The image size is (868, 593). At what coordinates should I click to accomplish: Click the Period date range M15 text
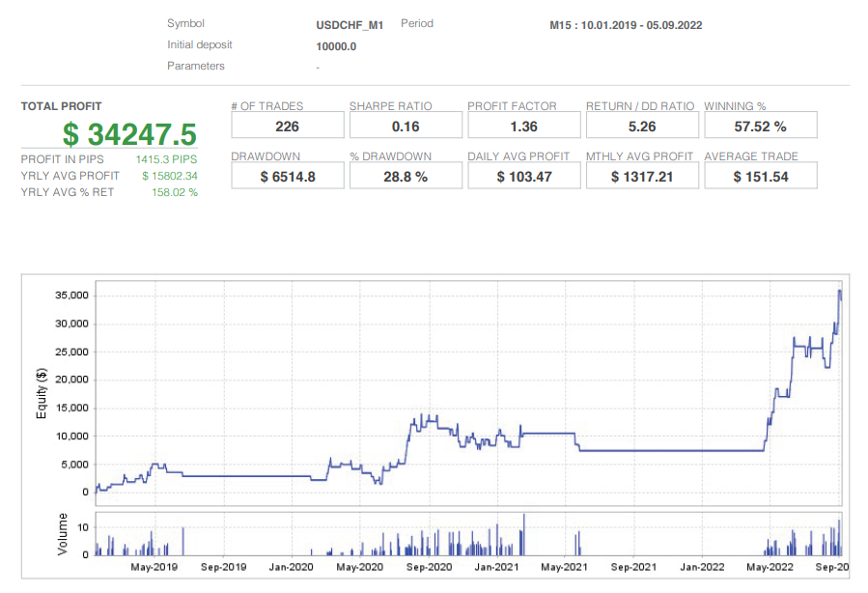point(625,25)
